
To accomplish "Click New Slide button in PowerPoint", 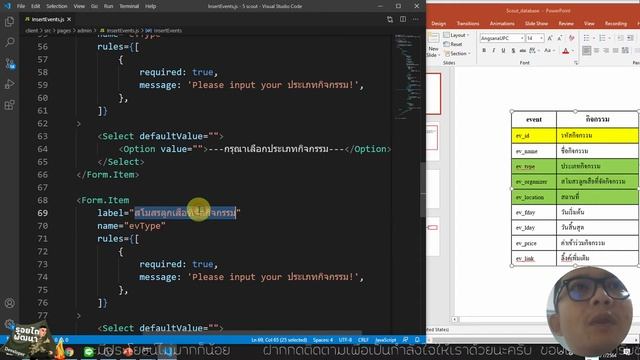I will point(433,44).
